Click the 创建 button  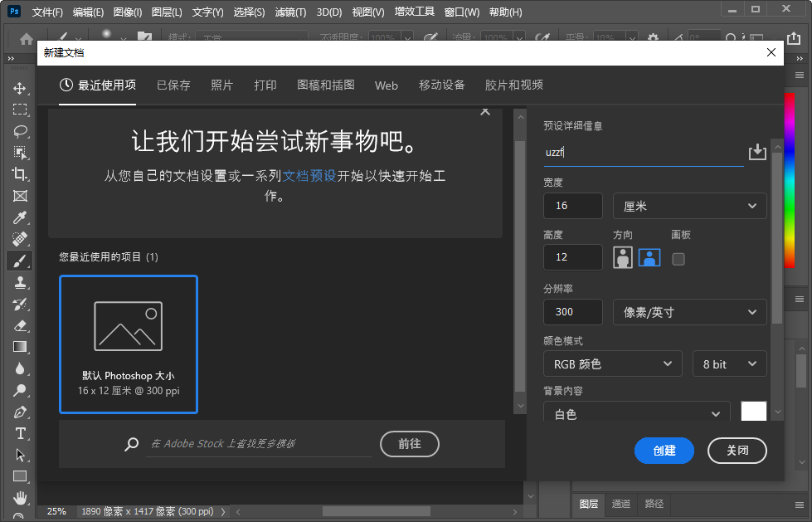click(664, 451)
